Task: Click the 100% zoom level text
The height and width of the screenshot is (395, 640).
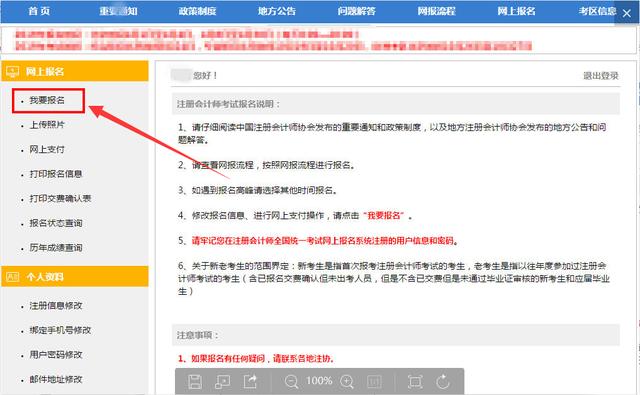Action: tap(319, 381)
